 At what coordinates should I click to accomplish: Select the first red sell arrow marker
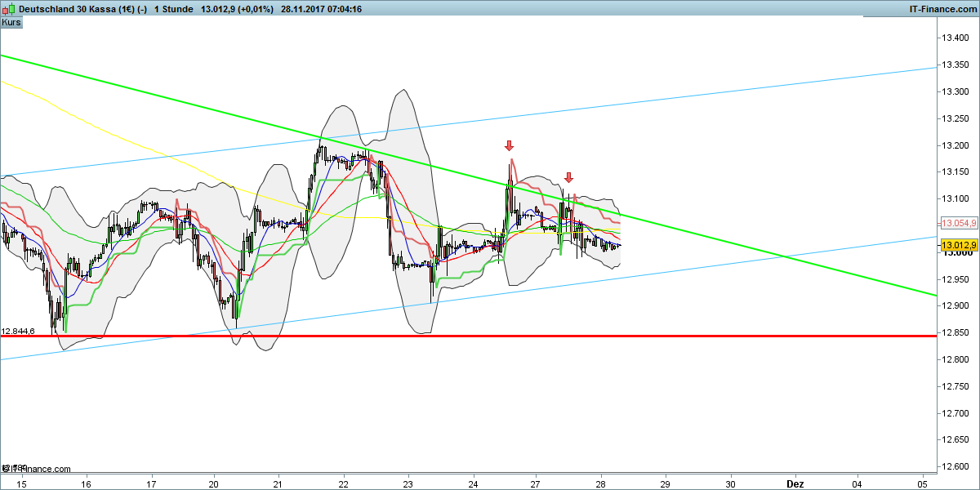(510, 146)
